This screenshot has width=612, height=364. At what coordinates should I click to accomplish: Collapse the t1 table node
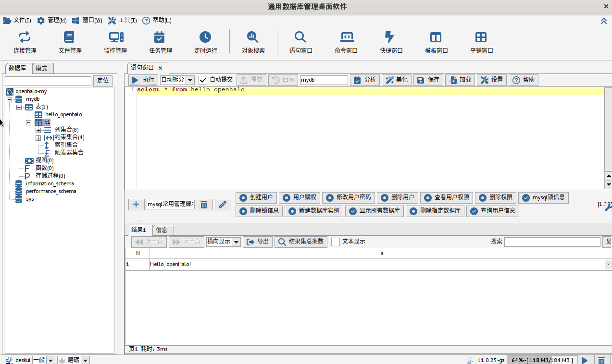pos(28,122)
